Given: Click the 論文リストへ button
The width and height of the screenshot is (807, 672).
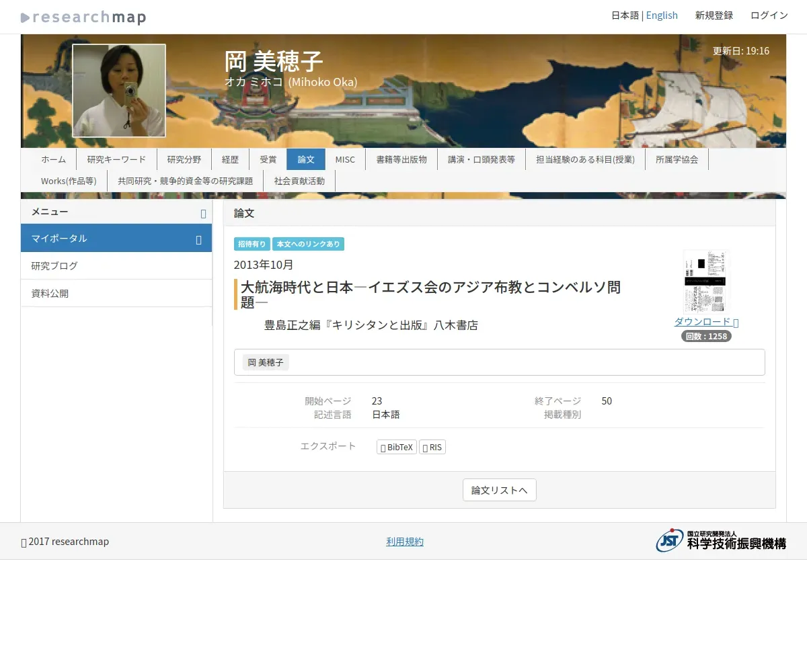Looking at the screenshot, I should (x=500, y=490).
